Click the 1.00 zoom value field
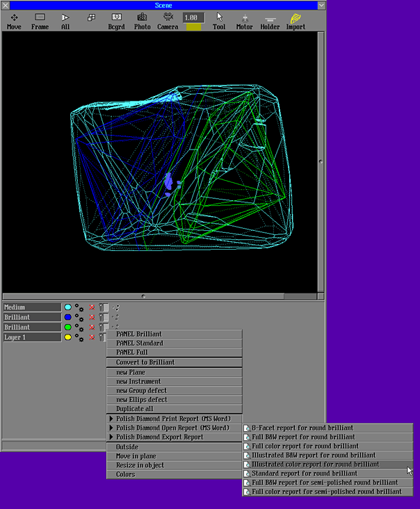 point(193,17)
